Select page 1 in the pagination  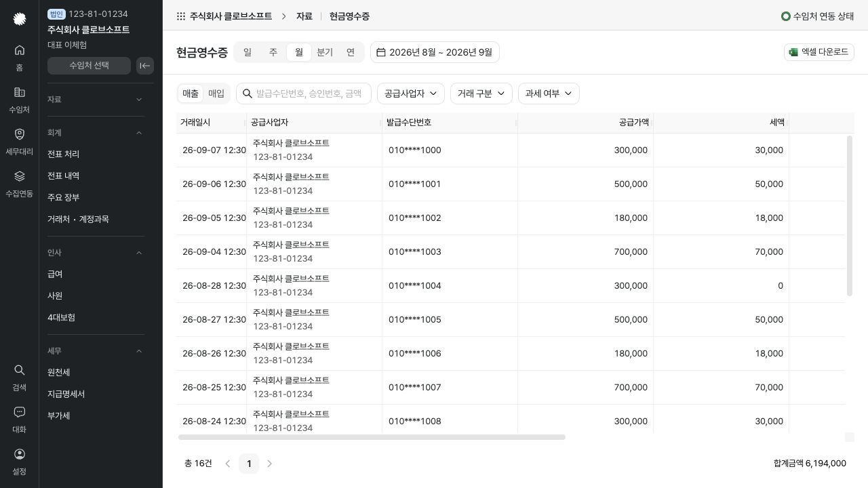pos(249,464)
